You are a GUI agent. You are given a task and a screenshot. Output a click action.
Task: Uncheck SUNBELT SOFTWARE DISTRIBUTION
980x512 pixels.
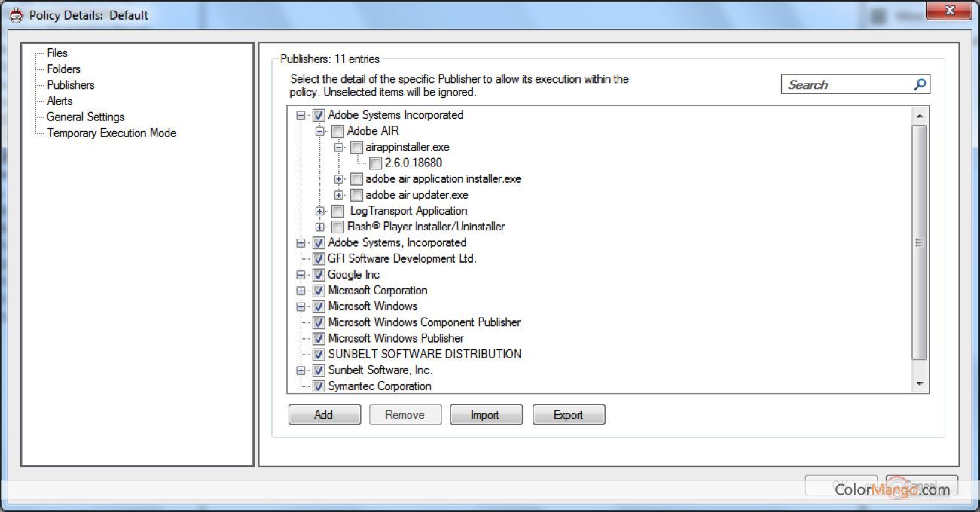[x=318, y=354]
